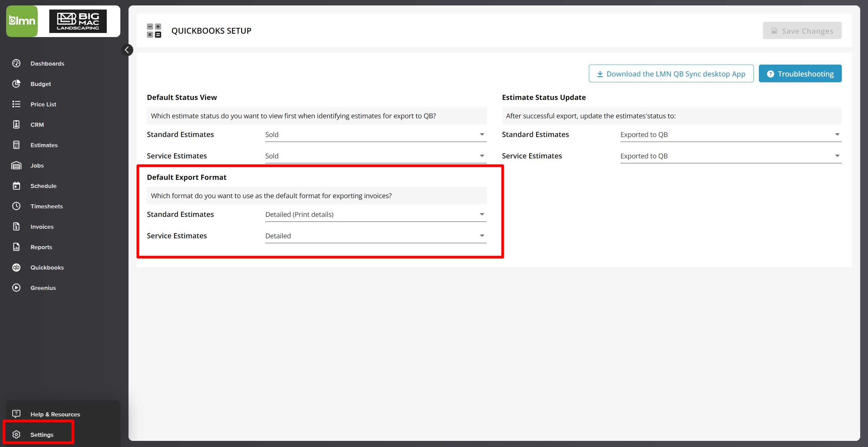Image resolution: width=868 pixels, height=447 pixels.
Task: Open the Estimates page
Action: (x=44, y=145)
